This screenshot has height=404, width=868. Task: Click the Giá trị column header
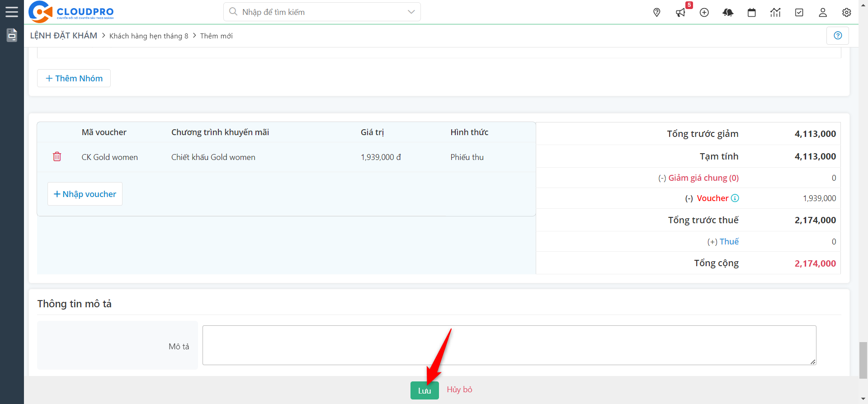point(372,132)
